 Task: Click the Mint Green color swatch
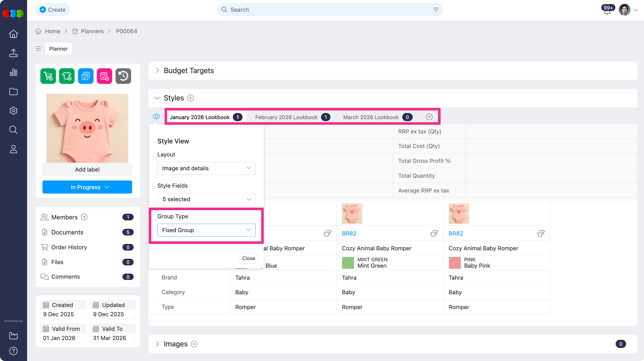pyautogui.click(x=348, y=263)
